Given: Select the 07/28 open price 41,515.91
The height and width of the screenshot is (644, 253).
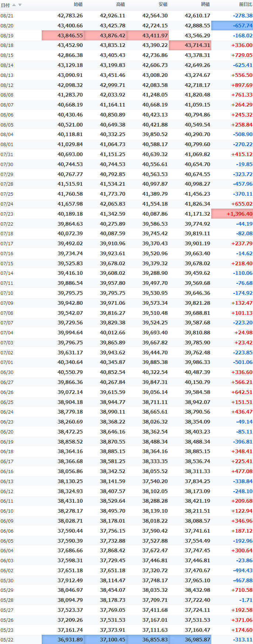Looking at the screenshot, I should coord(70,184).
